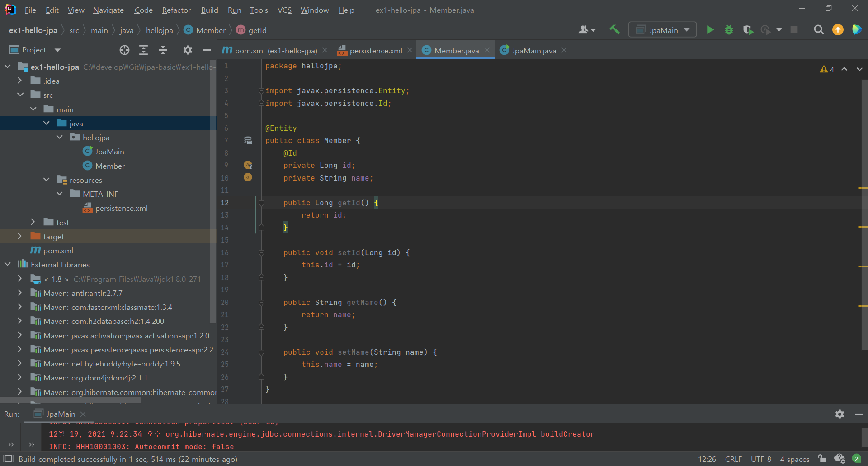Viewport: 868px width, 466px height.
Task: Go to next highlighted error arrow
Action: pyautogui.click(x=859, y=69)
